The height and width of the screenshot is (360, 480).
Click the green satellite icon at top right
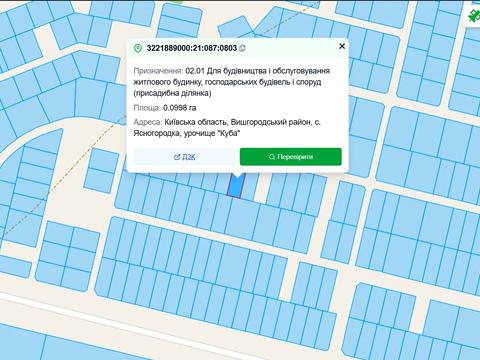(x=474, y=16)
